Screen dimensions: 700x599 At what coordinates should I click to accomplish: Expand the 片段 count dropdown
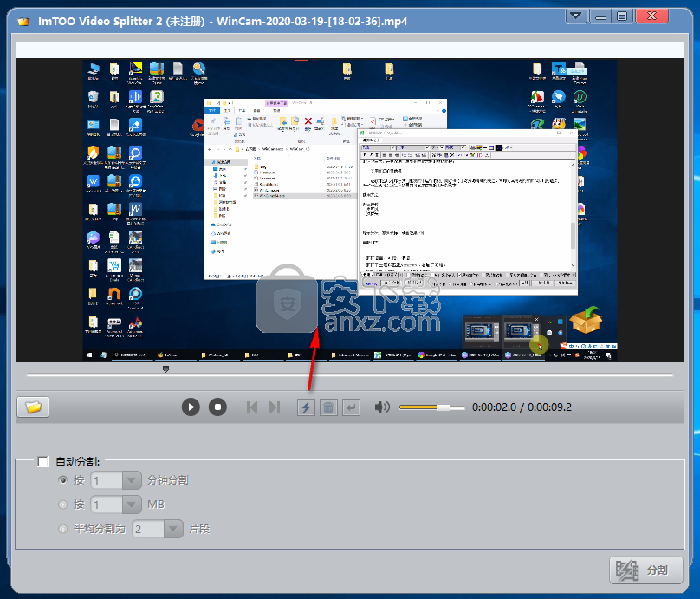click(173, 530)
